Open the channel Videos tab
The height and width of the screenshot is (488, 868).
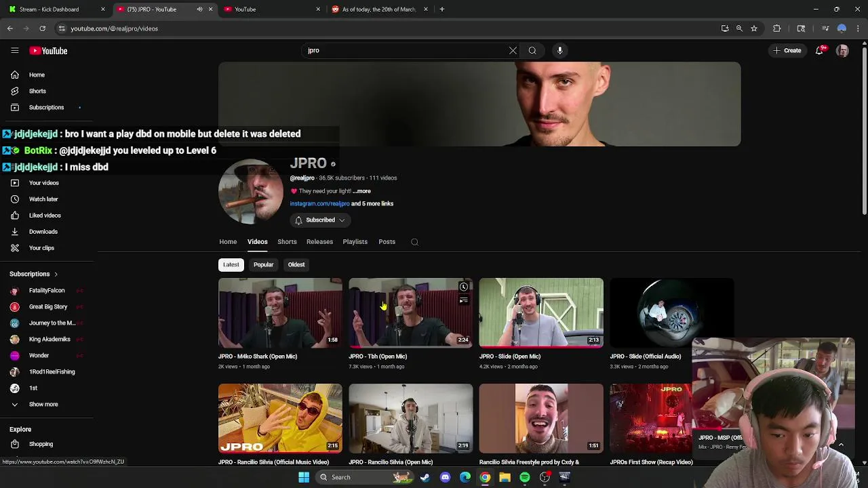tap(257, 242)
